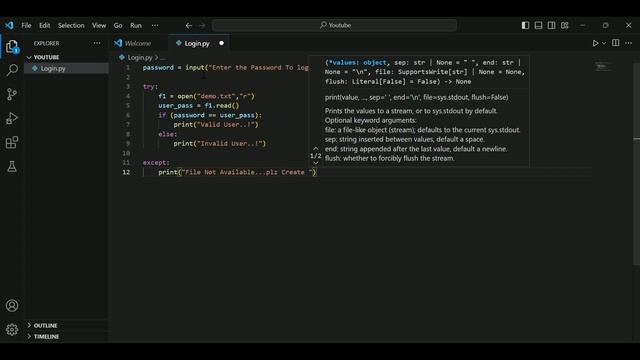Image resolution: width=640 pixels, height=360 pixels.
Task: Open Source Control view
Action: coord(12,94)
